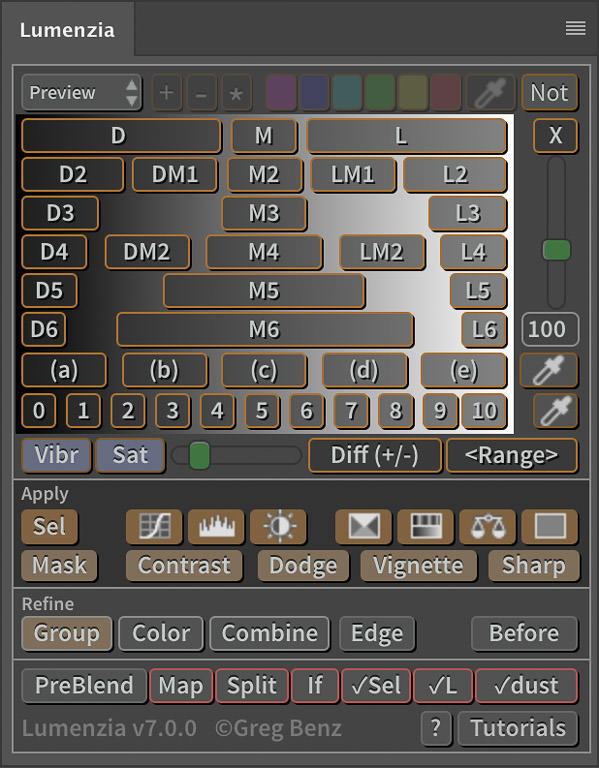This screenshot has width=599, height=768.
Task: Click the vertical green opacity slider handle
Action: pyautogui.click(x=556, y=250)
